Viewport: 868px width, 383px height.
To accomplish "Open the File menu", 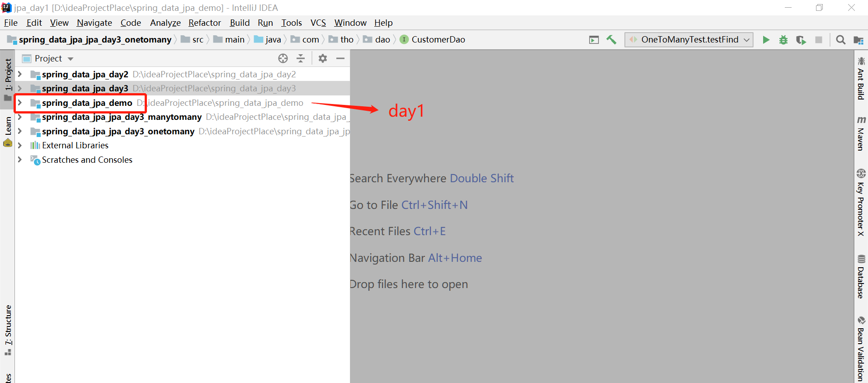I will click(x=11, y=23).
